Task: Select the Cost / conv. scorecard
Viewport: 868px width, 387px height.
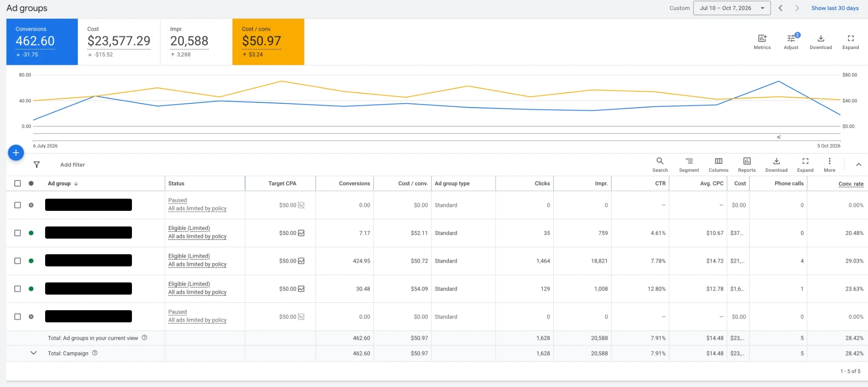Action: pos(268,42)
